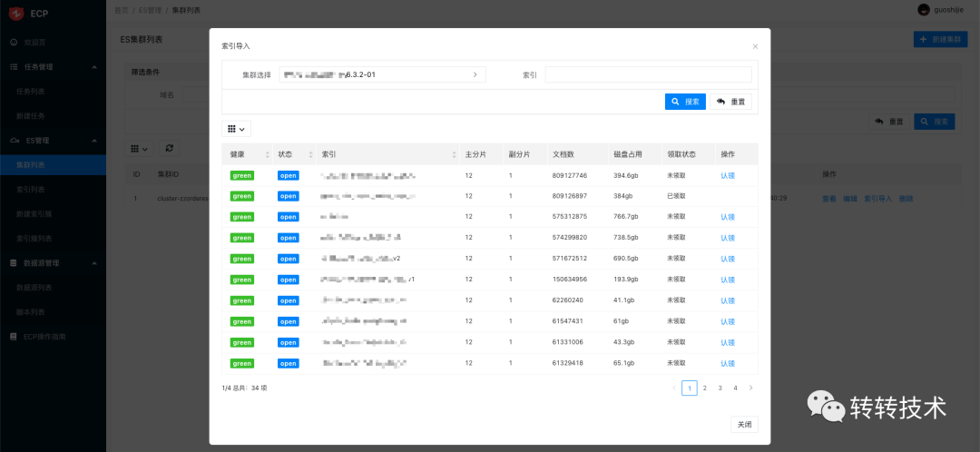Screen dimensions: 980x452
Task: Click the next page arrow in pagination
Action: pos(750,388)
